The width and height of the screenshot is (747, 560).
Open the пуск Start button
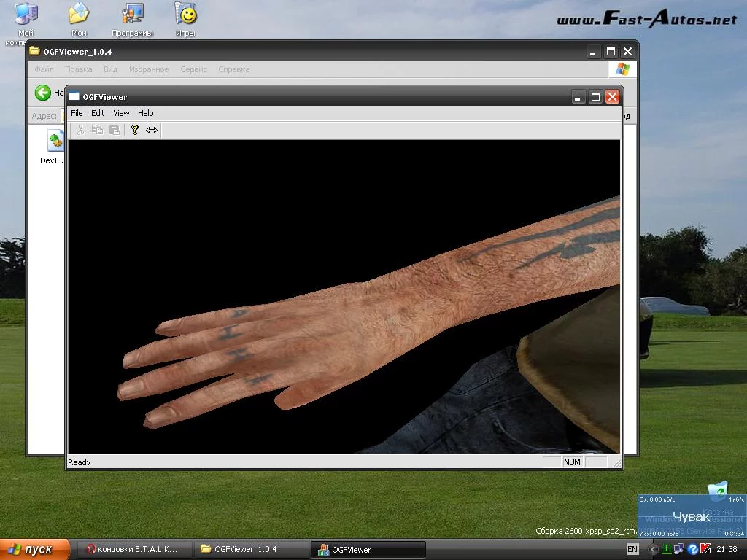35,550
